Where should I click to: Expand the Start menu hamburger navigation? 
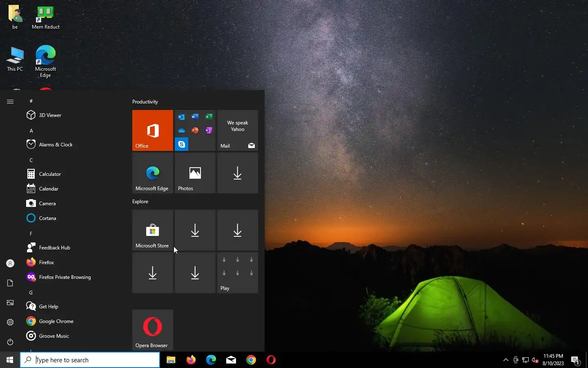pyautogui.click(x=10, y=101)
